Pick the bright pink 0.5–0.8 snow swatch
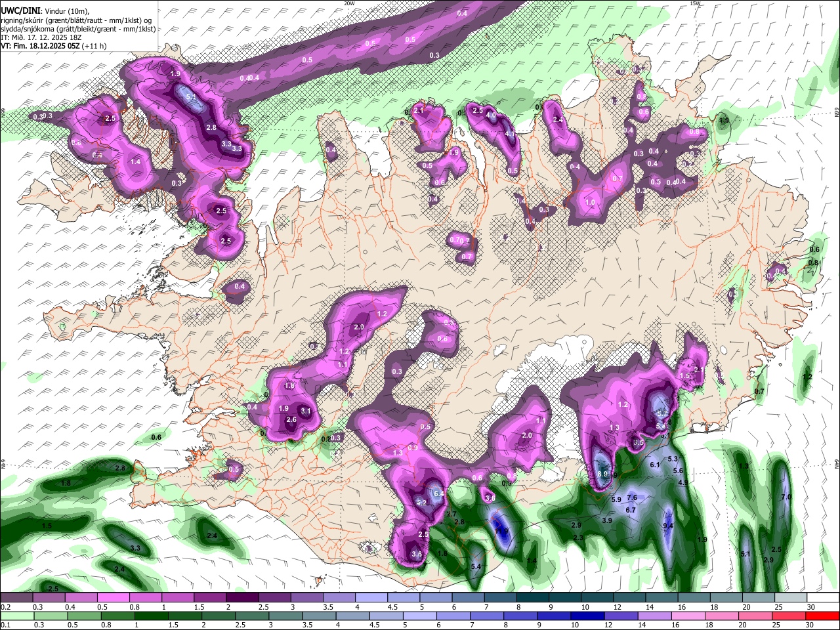This screenshot has width=840, height=630. pyautogui.click(x=113, y=598)
